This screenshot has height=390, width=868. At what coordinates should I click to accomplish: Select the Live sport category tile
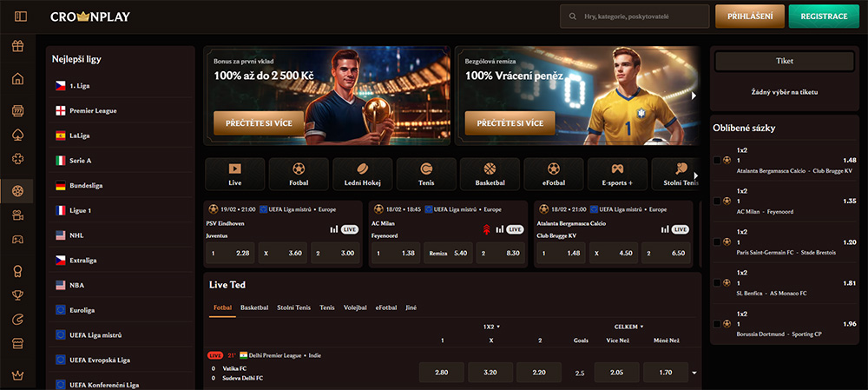tap(234, 174)
